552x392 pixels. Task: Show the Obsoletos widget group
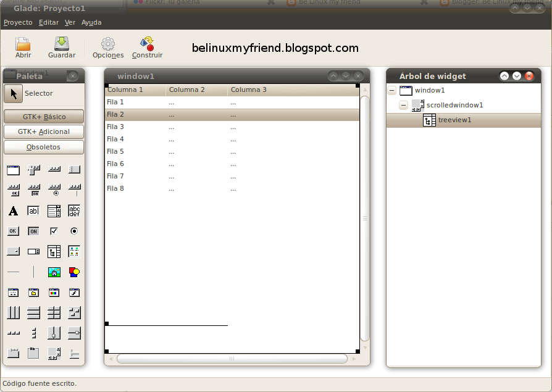[x=43, y=147]
